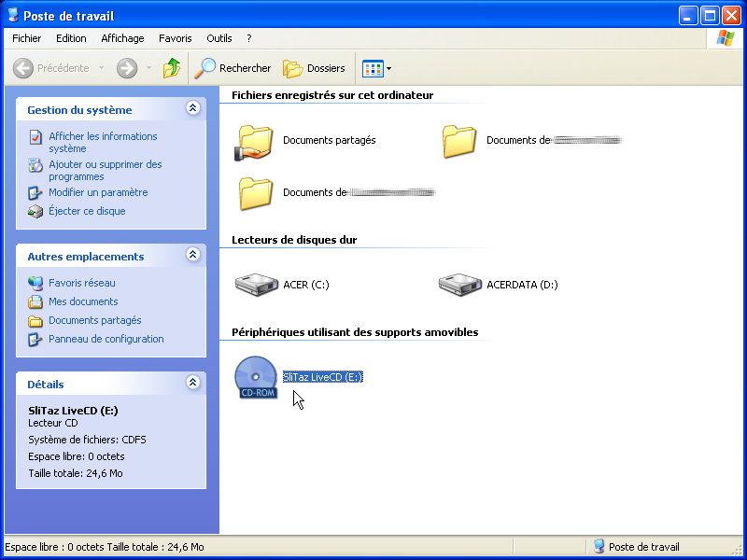Open the Outils menu
747x560 pixels.
219,38
